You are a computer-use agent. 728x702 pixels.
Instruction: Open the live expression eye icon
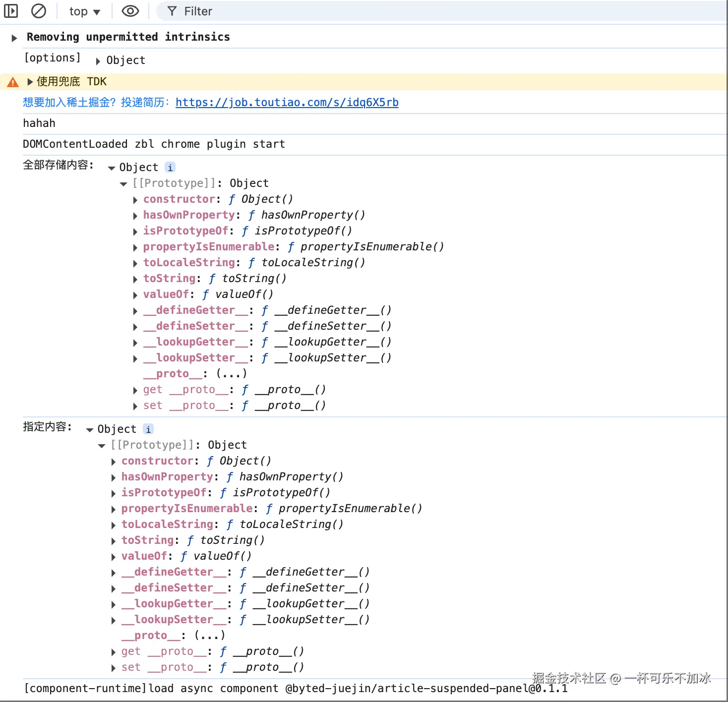[130, 11]
